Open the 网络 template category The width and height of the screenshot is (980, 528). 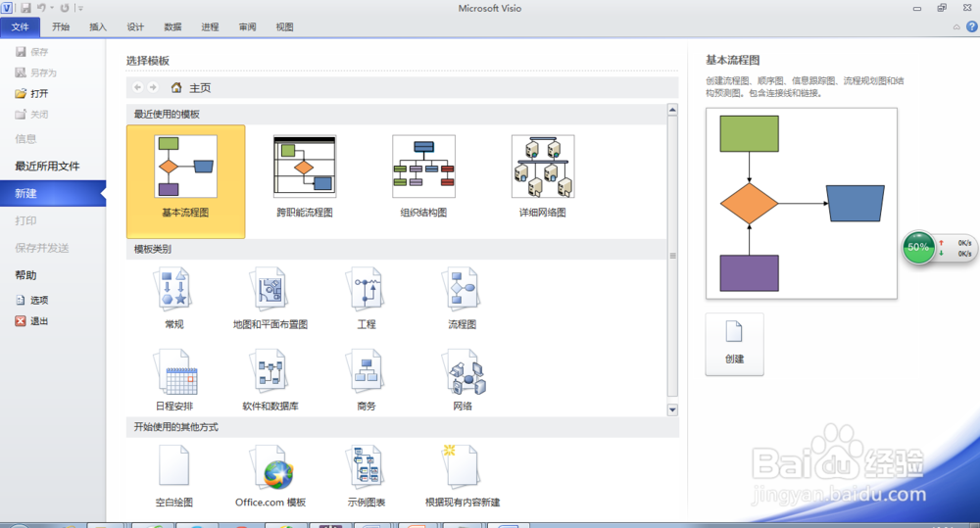point(462,380)
